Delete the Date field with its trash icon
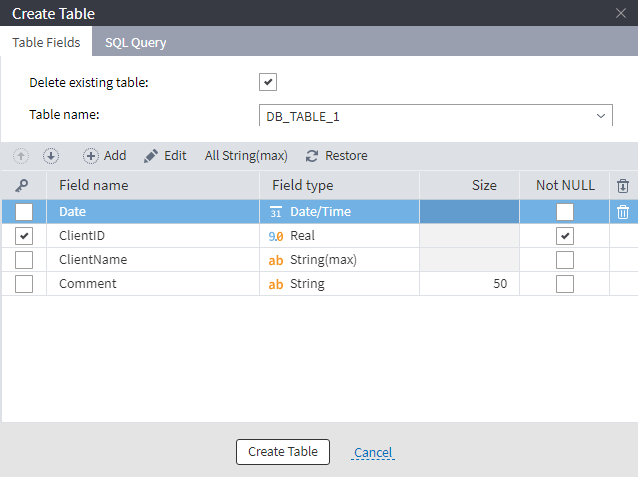The height and width of the screenshot is (477, 638). tap(623, 212)
